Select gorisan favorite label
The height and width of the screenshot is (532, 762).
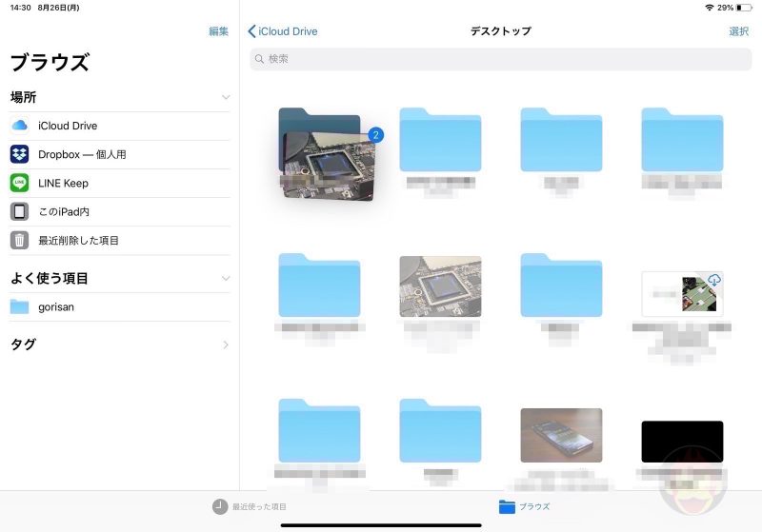56,306
